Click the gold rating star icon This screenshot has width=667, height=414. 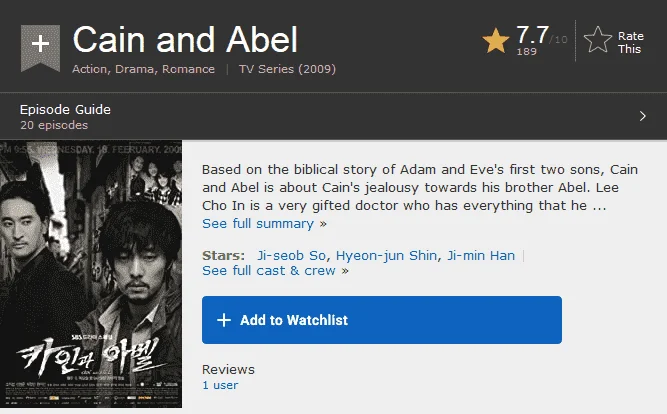point(496,41)
